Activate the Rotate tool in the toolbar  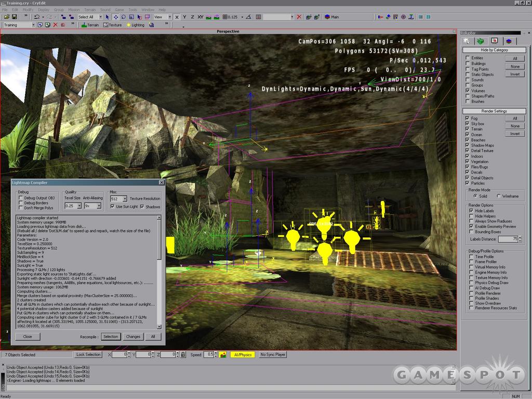pyautogui.click(x=124, y=17)
